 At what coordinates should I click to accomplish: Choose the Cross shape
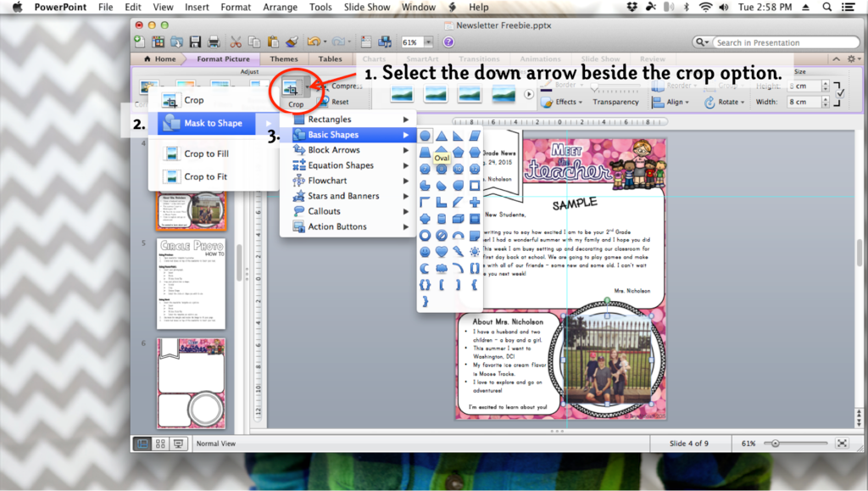click(475, 202)
